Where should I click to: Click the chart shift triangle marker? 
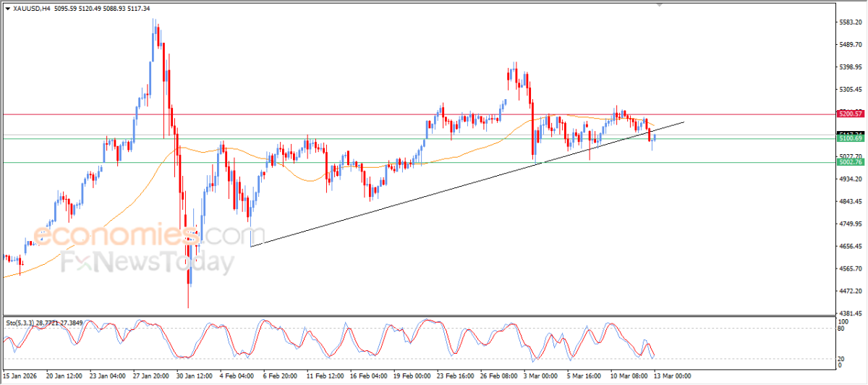(x=659, y=4)
